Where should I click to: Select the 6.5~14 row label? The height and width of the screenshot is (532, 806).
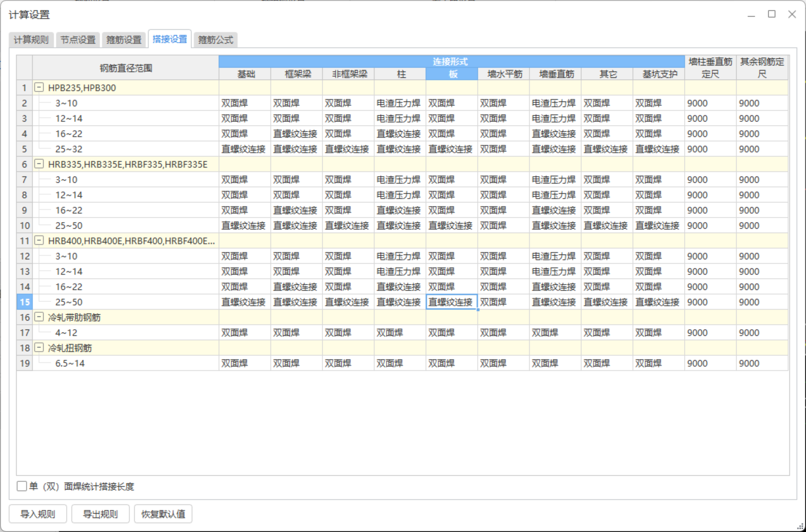pyautogui.click(x=70, y=363)
